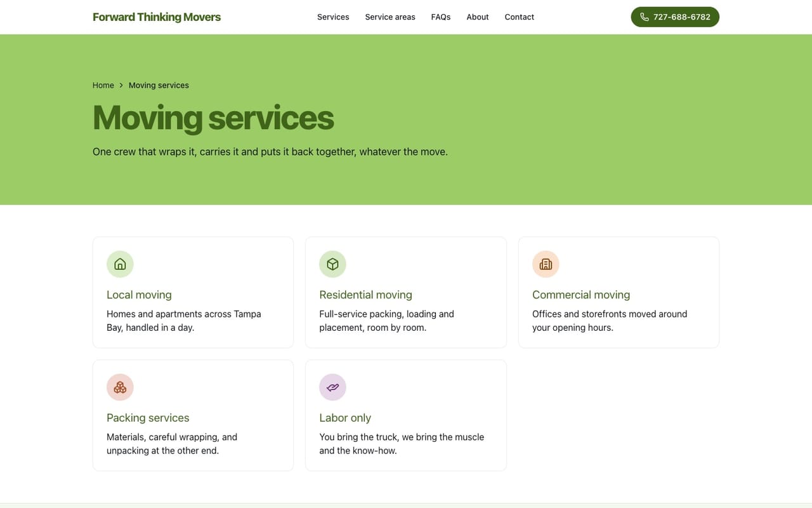Click text 'Materials, careful wrapping, and unpacking'
The width and height of the screenshot is (812, 508).
coord(172,444)
